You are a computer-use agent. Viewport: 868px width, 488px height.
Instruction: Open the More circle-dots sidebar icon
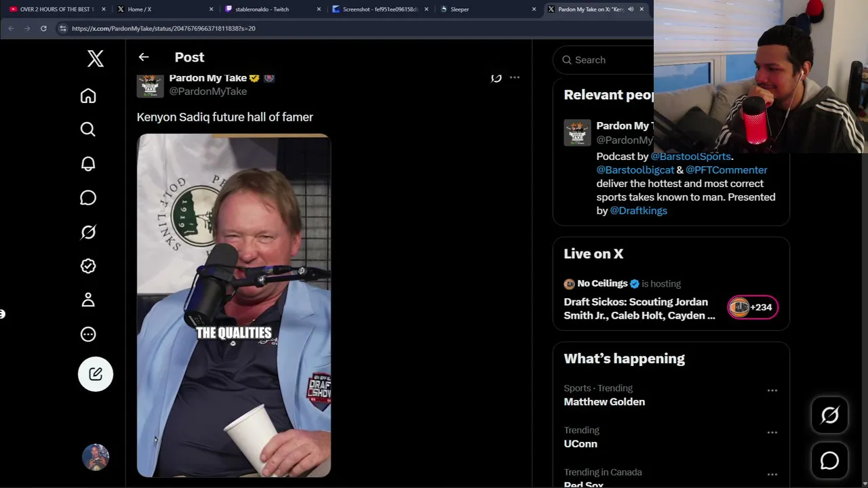point(88,334)
